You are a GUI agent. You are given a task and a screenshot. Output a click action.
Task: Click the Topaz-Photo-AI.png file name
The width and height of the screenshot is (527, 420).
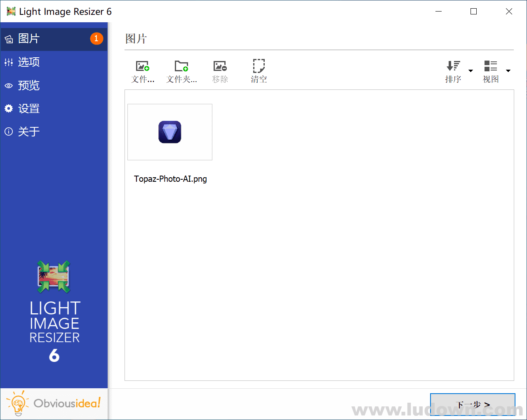(170, 179)
